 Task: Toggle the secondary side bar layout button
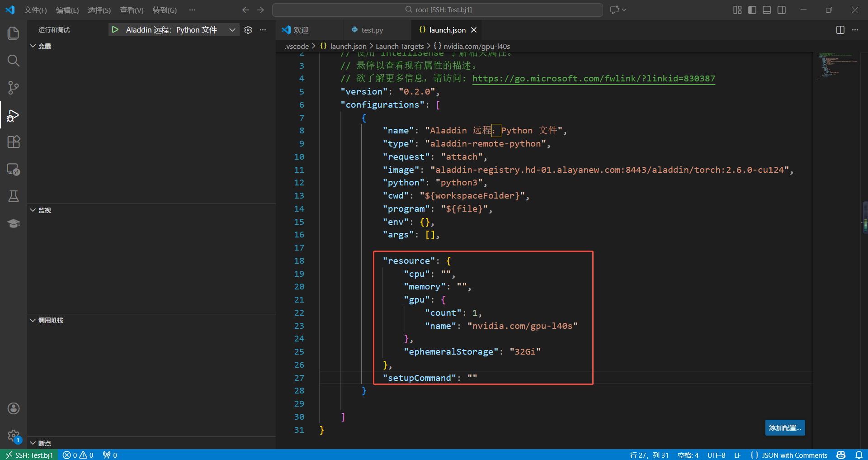[x=782, y=10]
